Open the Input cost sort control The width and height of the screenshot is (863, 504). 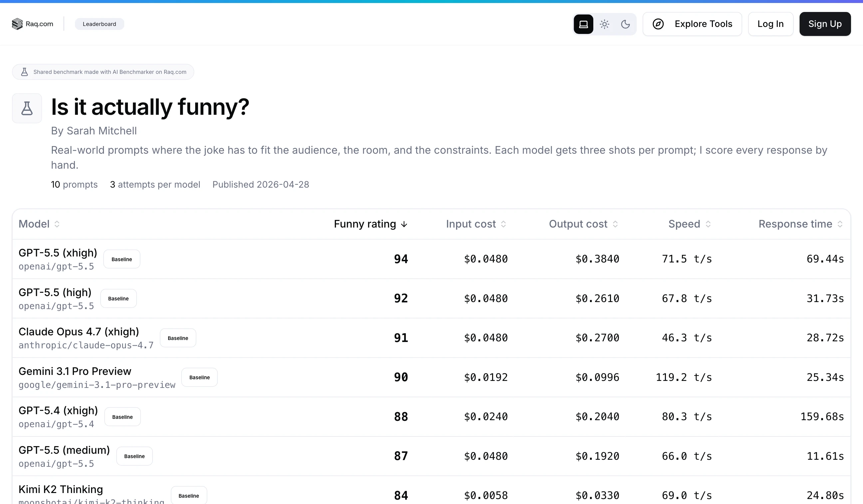[x=503, y=224]
